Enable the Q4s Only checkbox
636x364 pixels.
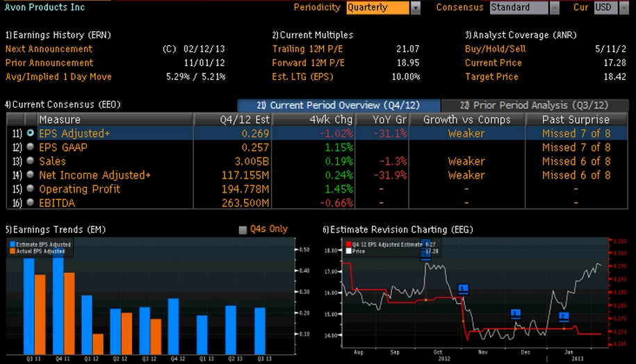click(243, 230)
